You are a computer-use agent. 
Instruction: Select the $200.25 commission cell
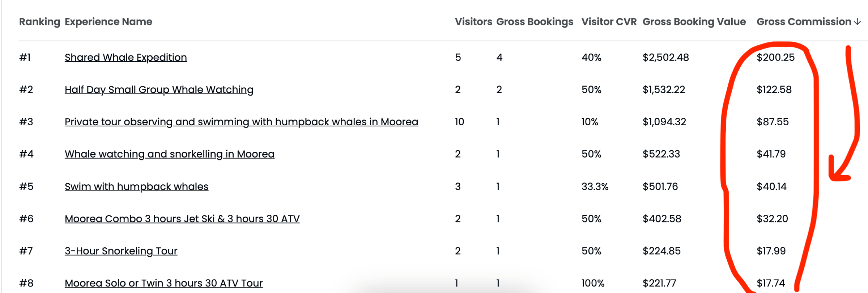tap(775, 58)
